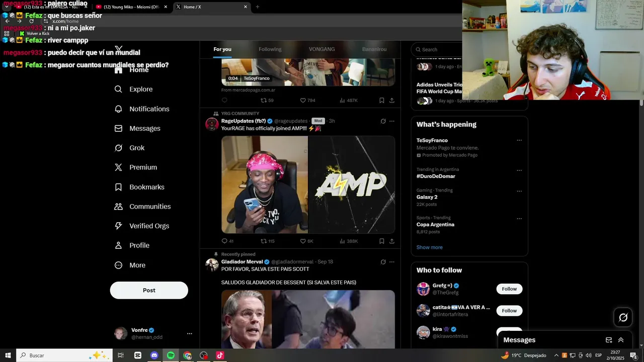Image resolution: width=644 pixels, height=362 pixels.
Task: Click Show more under What's happening
Action: click(x=429, y=247)
